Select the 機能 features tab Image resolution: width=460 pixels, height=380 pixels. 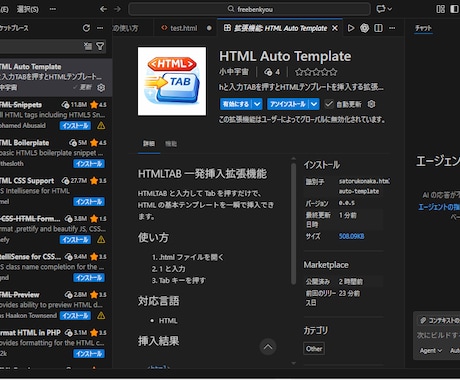(171, 144)
